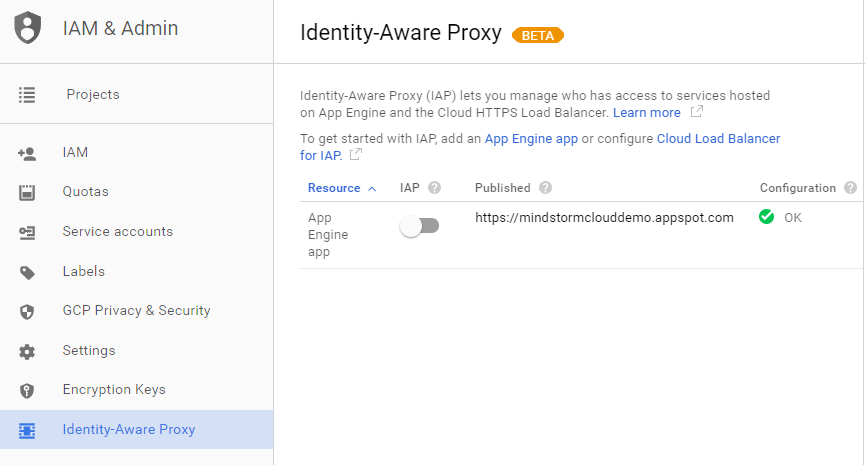The width and height of the screenshot is (865, 465).
Task: Open the App Engine app link
Action: (531, 139)
